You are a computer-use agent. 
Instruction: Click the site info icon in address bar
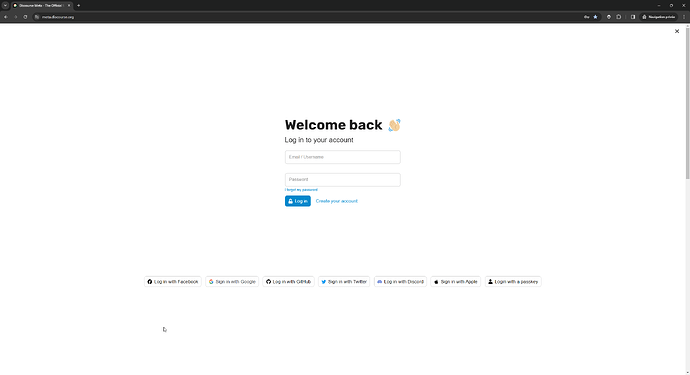(x=37, y=17)
